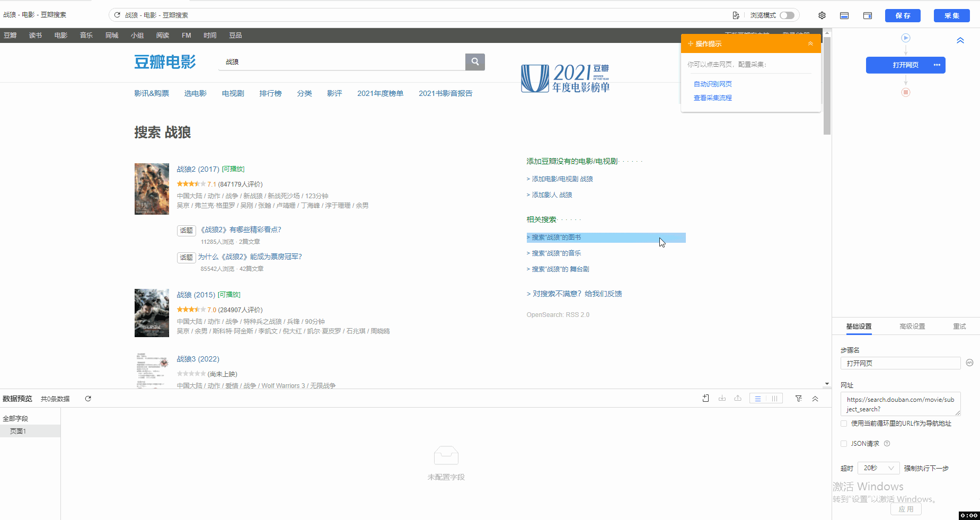Open 影讯&购票 in movie navigation
Screen dimensions: 980x520
coord(152,93)
